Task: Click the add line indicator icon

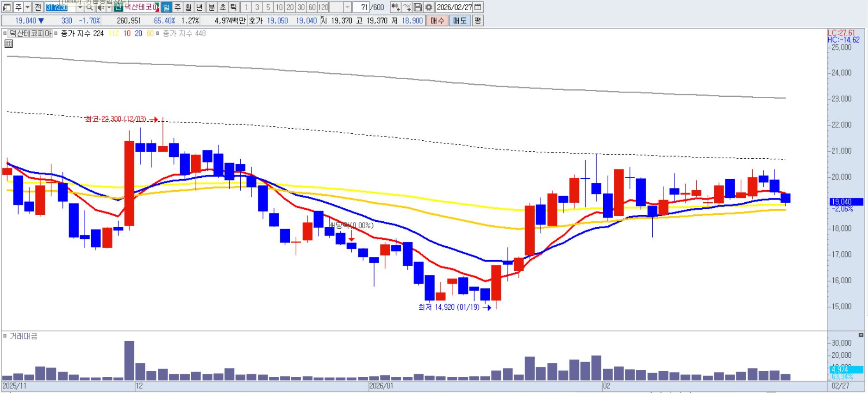Action: click(x=406, y=7)
